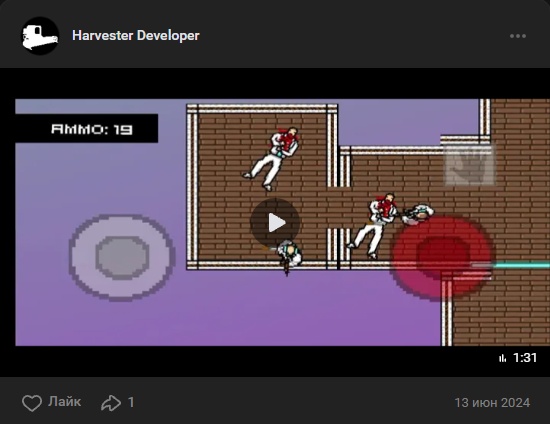Click the cyan laser beam on the right
Viewport: 550px width, 424px height.
[x=520, y=265]
